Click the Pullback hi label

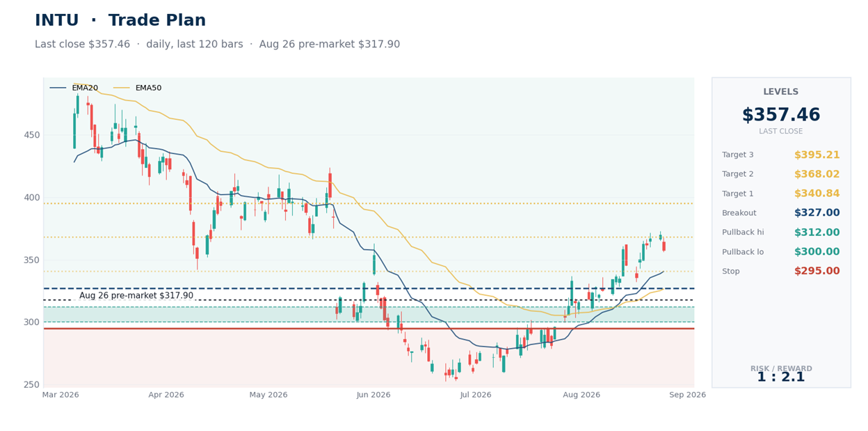pyautogui.click(x=743, y=233)
